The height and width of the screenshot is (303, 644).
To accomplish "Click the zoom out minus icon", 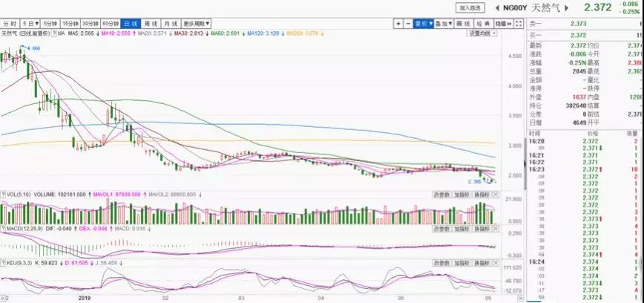I will [x=409, y=25].
